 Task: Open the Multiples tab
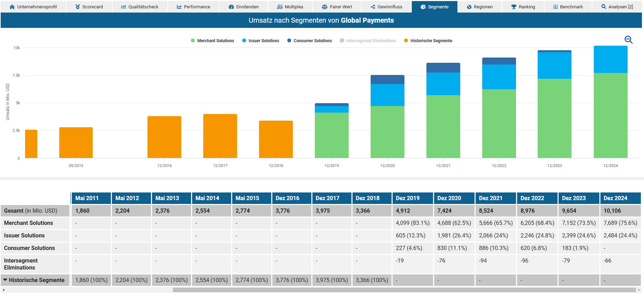[x=290, y=7]
